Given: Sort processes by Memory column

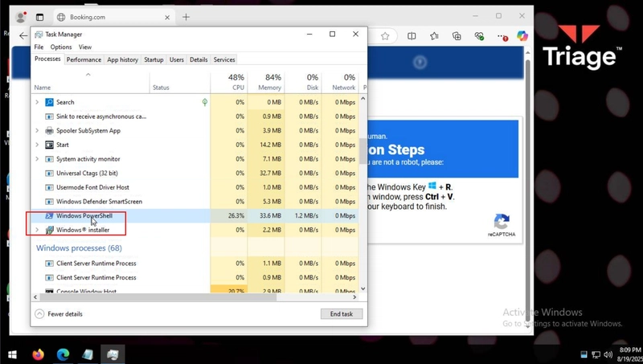Looking at the screenshot, I should pyautogui.click(x=266, y=83).
